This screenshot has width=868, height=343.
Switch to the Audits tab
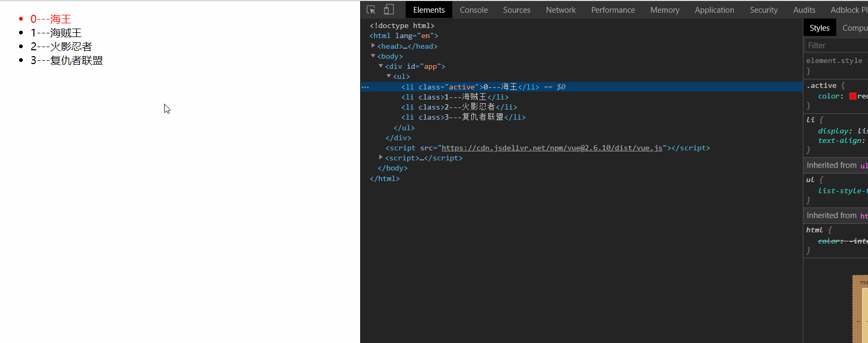(x=804, y=10)
